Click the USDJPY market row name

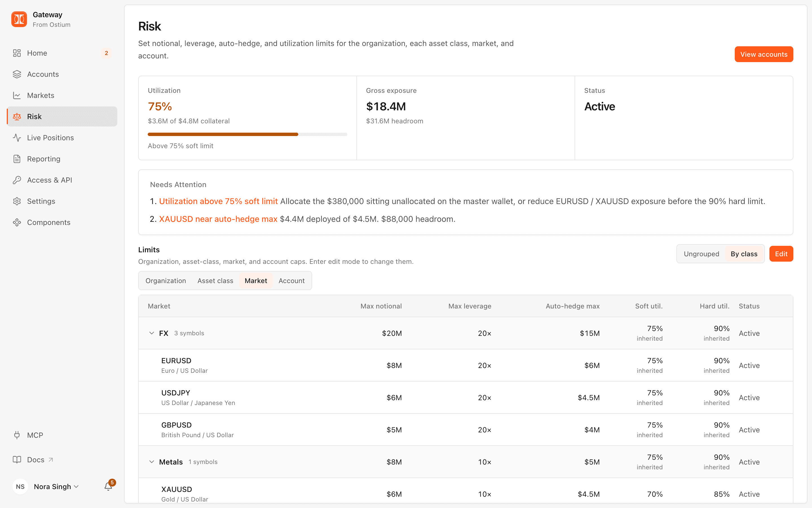pyautogui.click(x=175, y=393)
